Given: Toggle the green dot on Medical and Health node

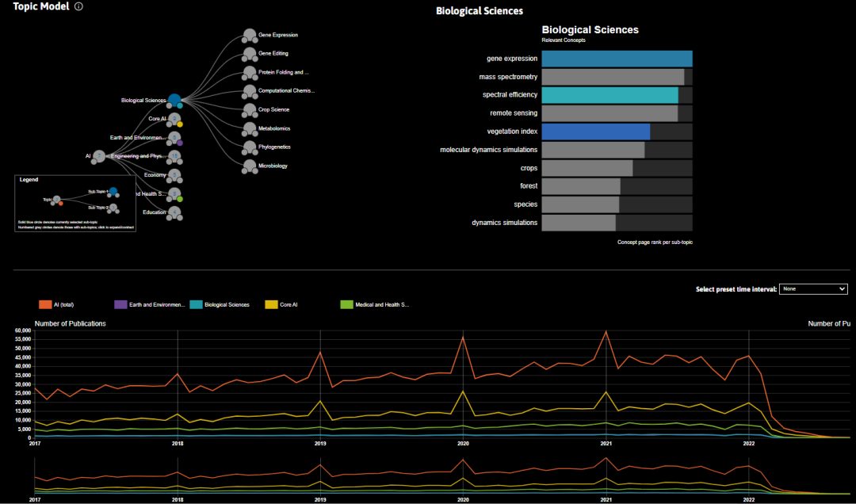Looking at the screenshot, I should (x=180, y=200).
